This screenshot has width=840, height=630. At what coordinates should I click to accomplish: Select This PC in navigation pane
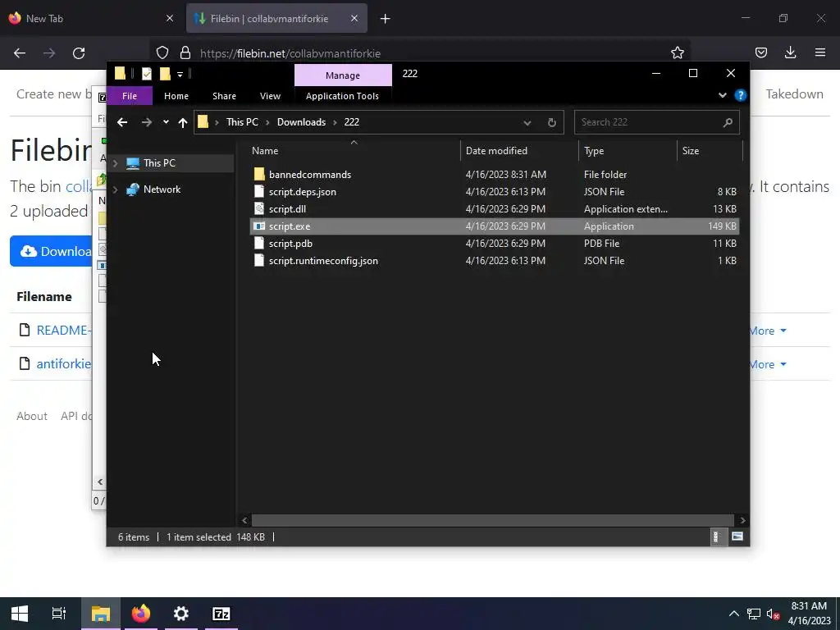point(159,163)
